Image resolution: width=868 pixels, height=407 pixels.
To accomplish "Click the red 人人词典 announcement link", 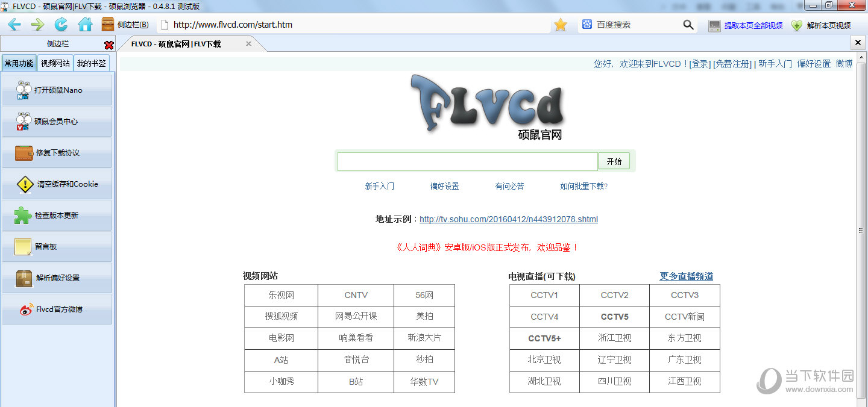I will [487, 247].
